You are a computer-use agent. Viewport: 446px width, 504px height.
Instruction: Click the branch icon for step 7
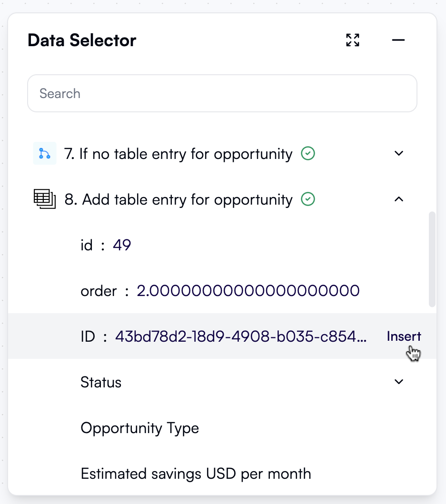(x=45, y=154)
